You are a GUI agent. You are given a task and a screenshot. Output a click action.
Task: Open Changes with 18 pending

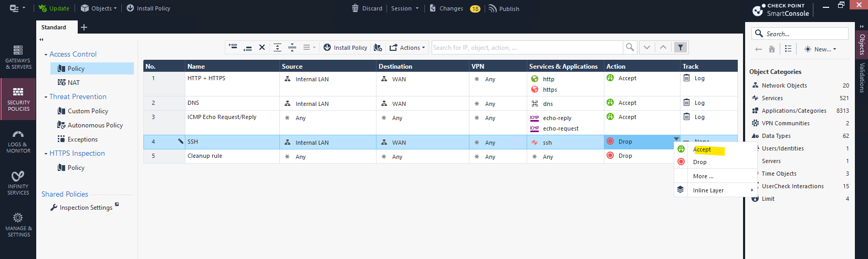point(455,8)
